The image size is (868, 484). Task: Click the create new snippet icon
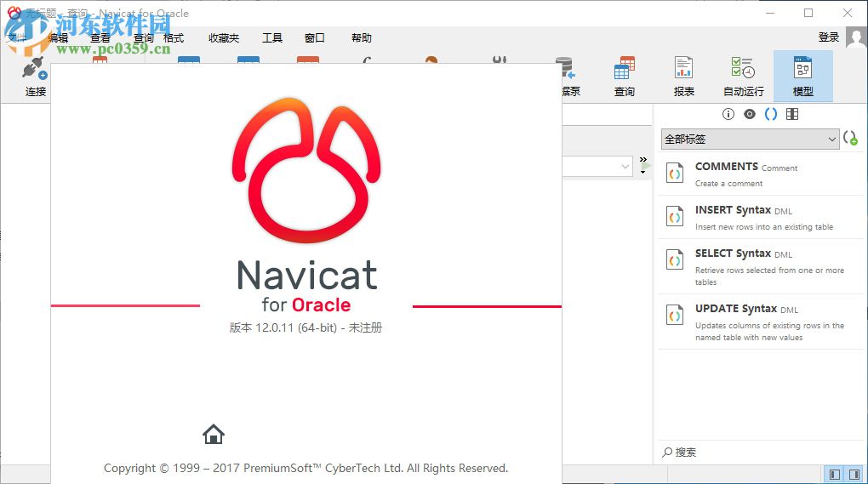click(x=850, y=138)
